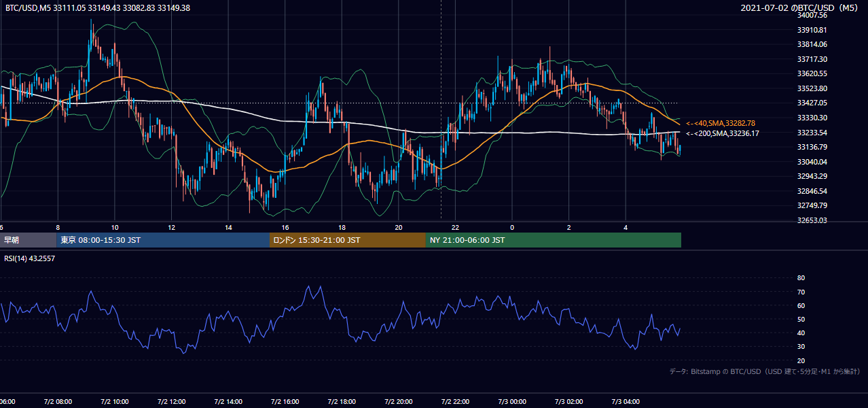This screenshot has height=408, width=868.
Task: Click the BTC/USD,M5 price header text
Action: [x=97, y=7]
